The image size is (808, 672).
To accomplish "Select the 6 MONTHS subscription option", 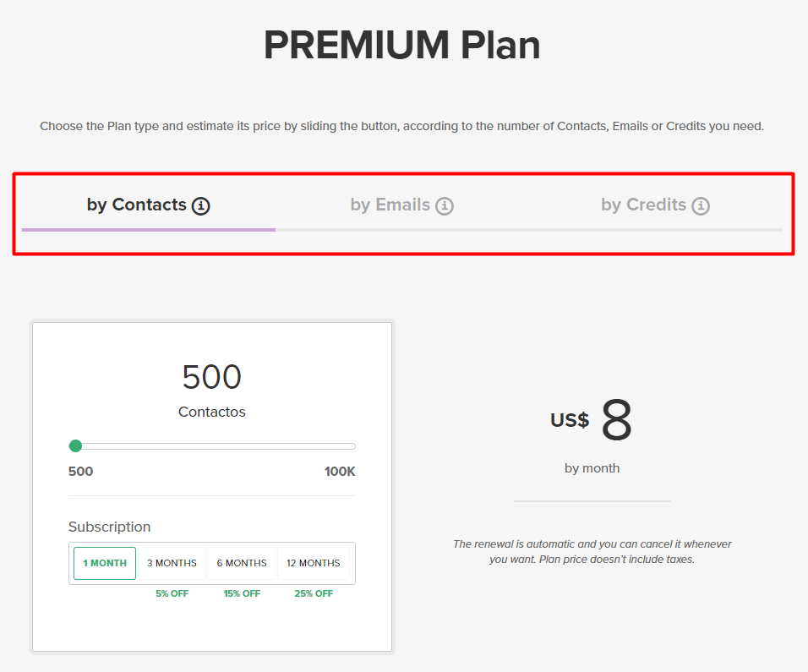I will pos(242,563).
